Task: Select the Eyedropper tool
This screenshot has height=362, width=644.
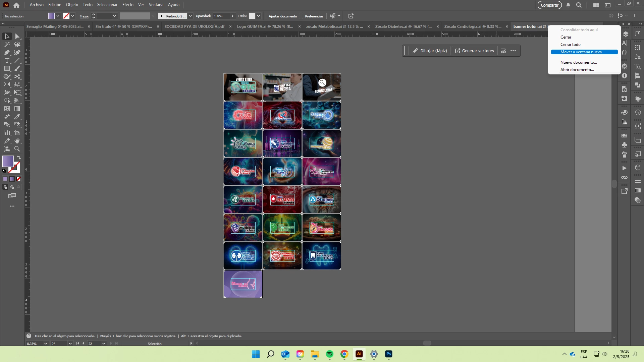Action: click(x=17, y=117)
